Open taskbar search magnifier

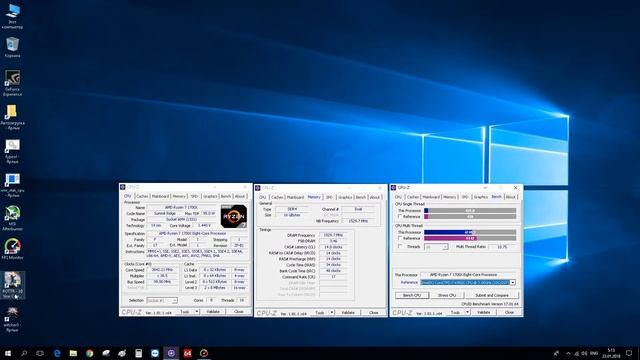click(x=24, y=353)
